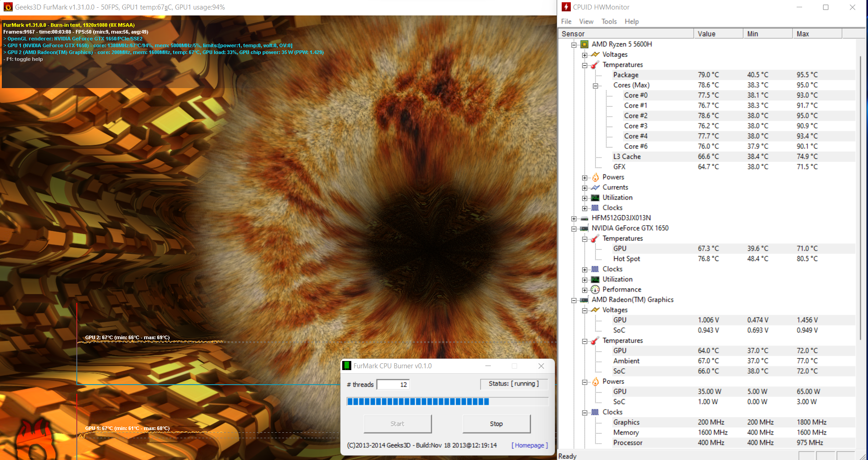Click the disabled Start button in CPU Burner
The image size is (868, 460).
click(x=398, y=424)
